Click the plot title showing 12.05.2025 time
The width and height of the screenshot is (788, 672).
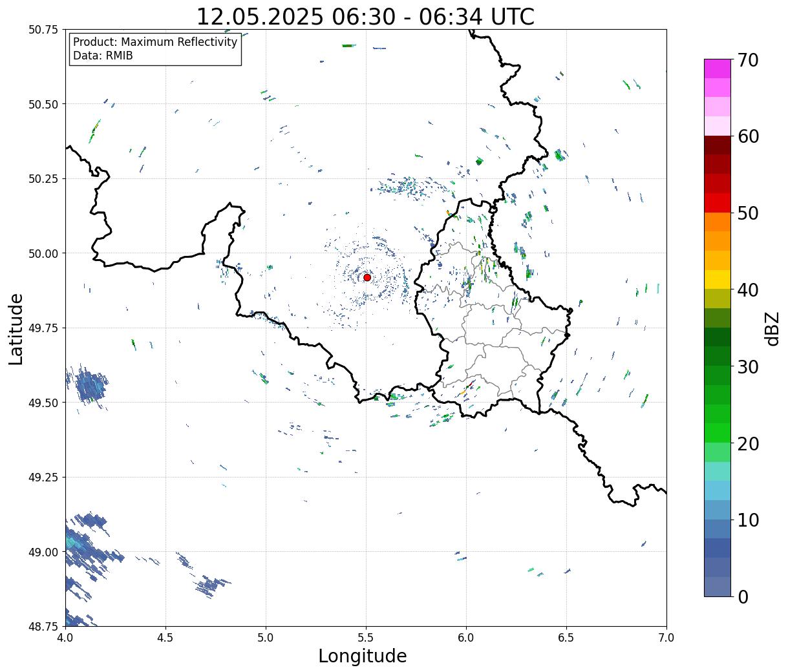point(365,16)
